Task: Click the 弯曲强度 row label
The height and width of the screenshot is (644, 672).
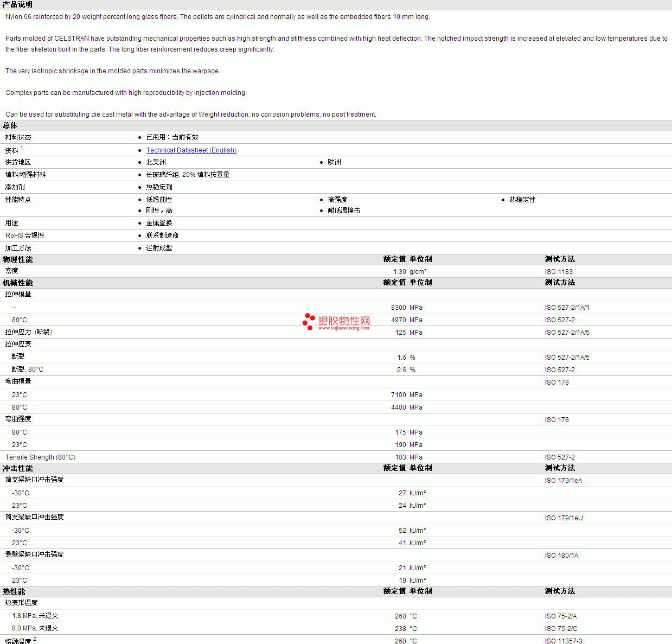Action: [18, 419]
